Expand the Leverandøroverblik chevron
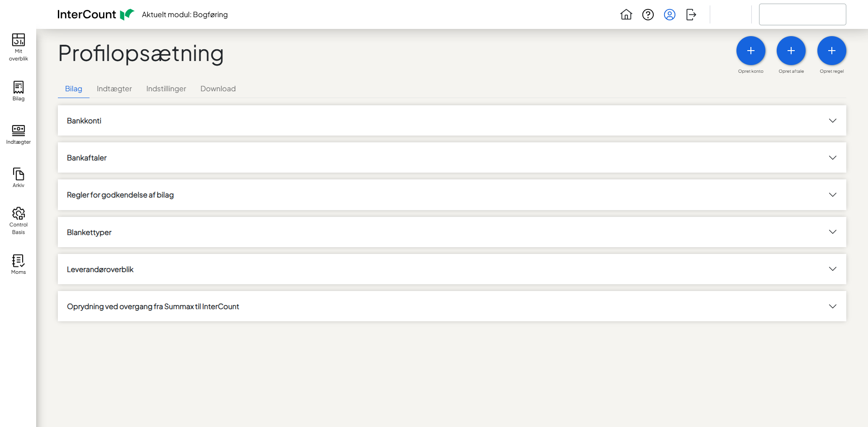Viewport: 868px width, 427px height. pos(832,269)
